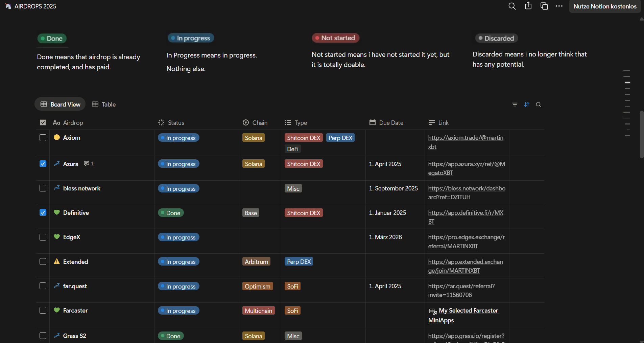Open My Selected Farcaster MiniApps page
The height and width of the screenshot is (343, 644).
pyautogui.click(x=463, y=315)
